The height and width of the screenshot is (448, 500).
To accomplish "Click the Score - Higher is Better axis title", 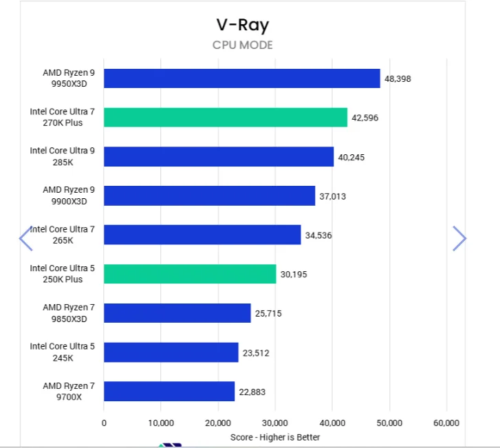I will [x=275, y=437].
